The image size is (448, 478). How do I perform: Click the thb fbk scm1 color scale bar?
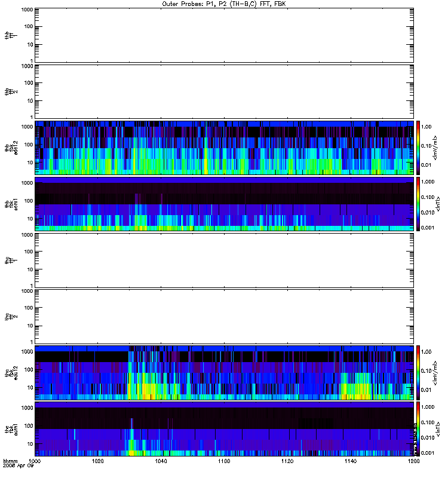click(418, 204)
